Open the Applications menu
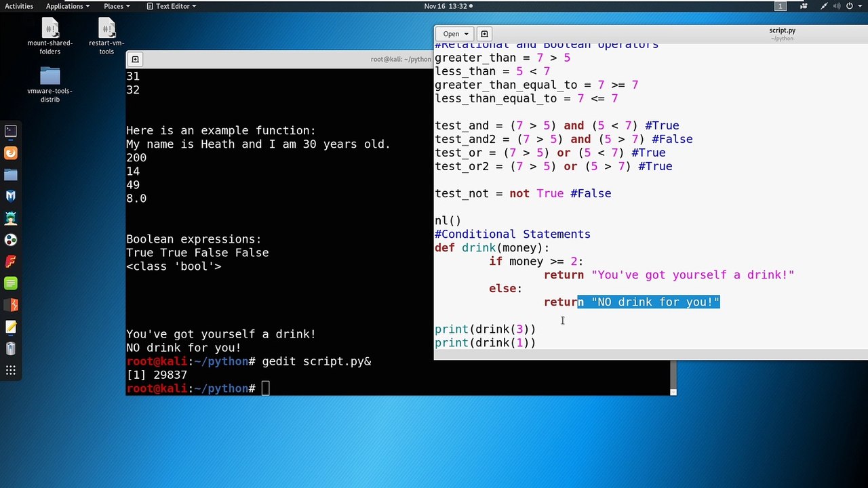Screen dimensions: 868x488 click(x=68, y=6)
